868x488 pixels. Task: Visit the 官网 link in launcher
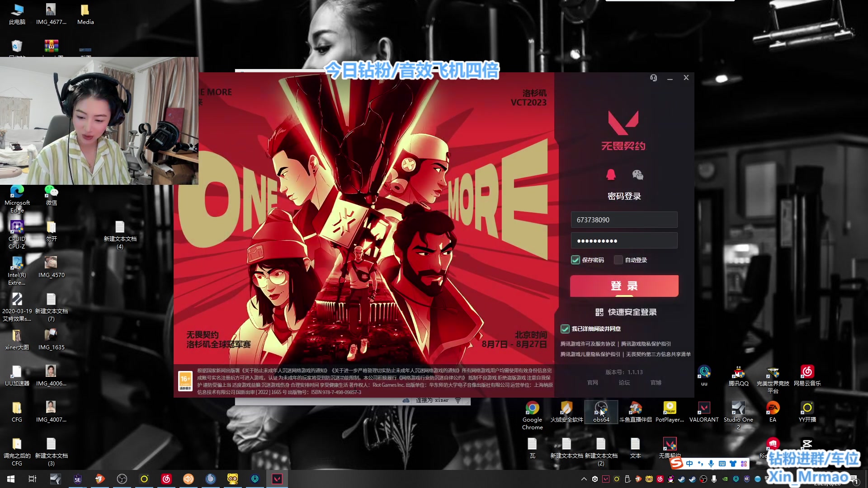592,382
